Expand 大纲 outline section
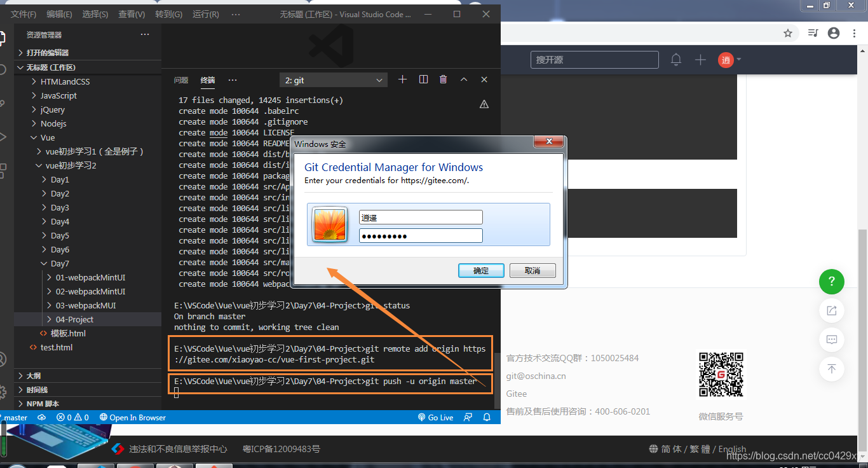 (88, 376)
